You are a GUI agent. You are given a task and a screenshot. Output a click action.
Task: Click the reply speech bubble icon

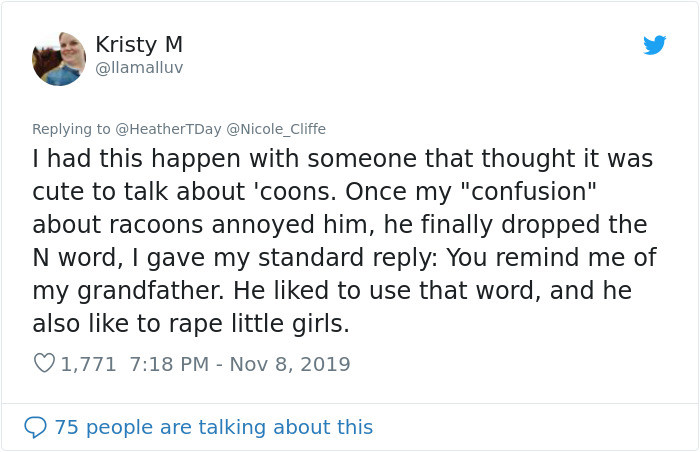[x=35, y=427]
